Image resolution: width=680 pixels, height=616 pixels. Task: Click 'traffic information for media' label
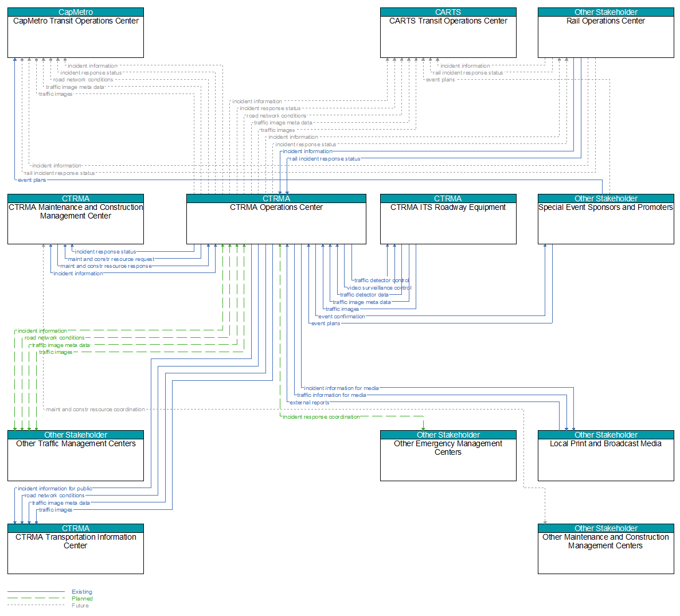pyautogui.click(x=331, y=395)
